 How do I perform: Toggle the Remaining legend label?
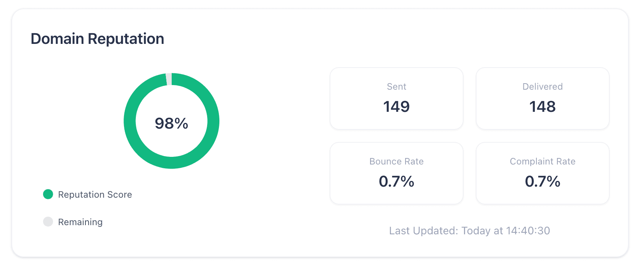tap(80, 222)
